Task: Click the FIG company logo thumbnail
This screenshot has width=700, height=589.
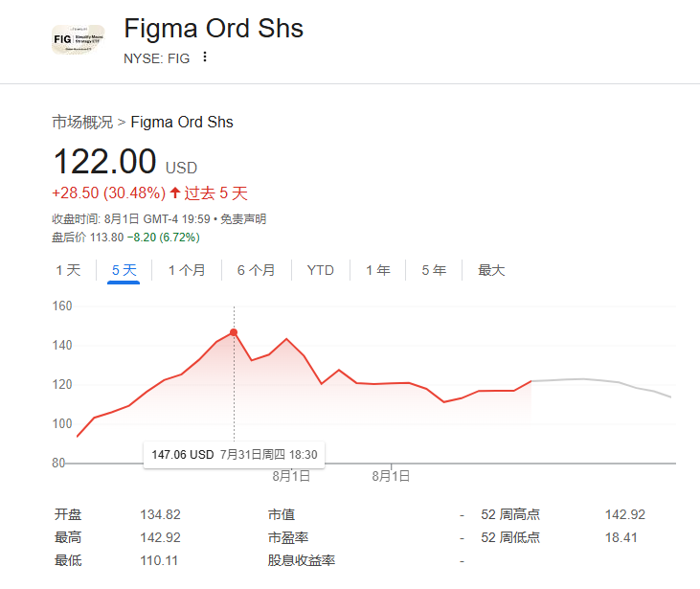Action: [x=78, y=39]
